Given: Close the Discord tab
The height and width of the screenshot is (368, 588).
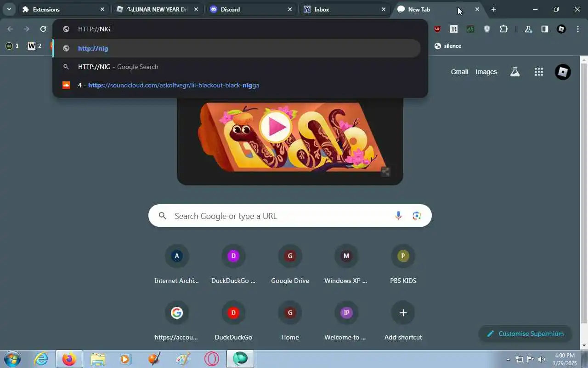Looking at the screenshot, I should [x=290, y=9].
